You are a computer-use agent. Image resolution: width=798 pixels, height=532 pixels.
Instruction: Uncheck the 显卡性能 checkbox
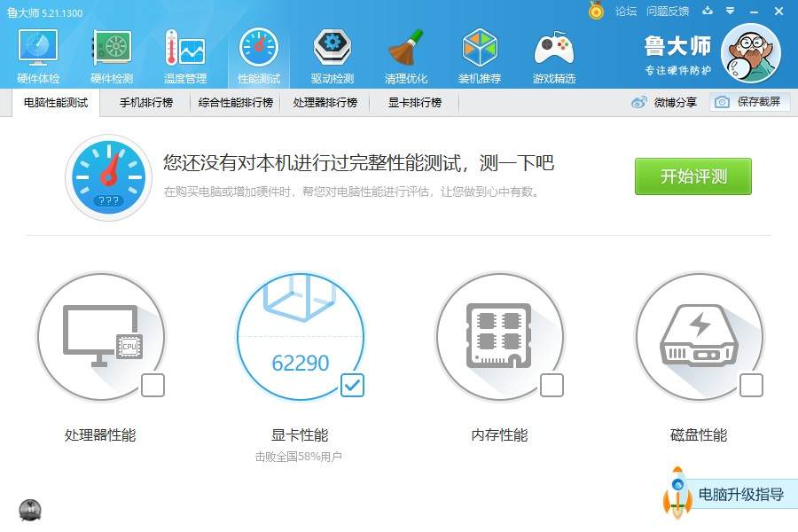[x=352, y=385]
